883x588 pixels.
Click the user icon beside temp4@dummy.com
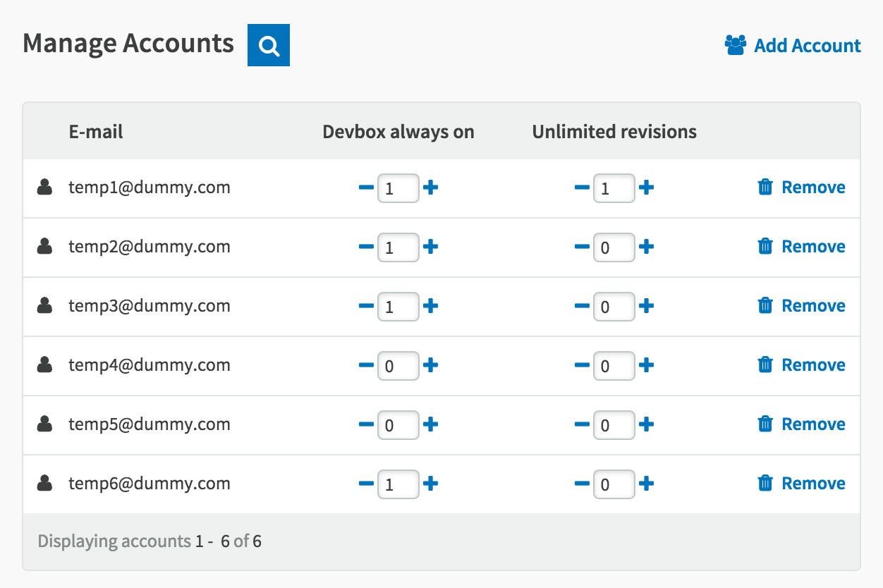45,365
